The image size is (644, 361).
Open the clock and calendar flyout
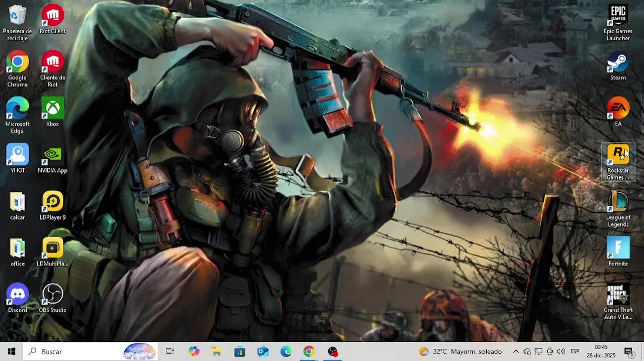point(601,351)
